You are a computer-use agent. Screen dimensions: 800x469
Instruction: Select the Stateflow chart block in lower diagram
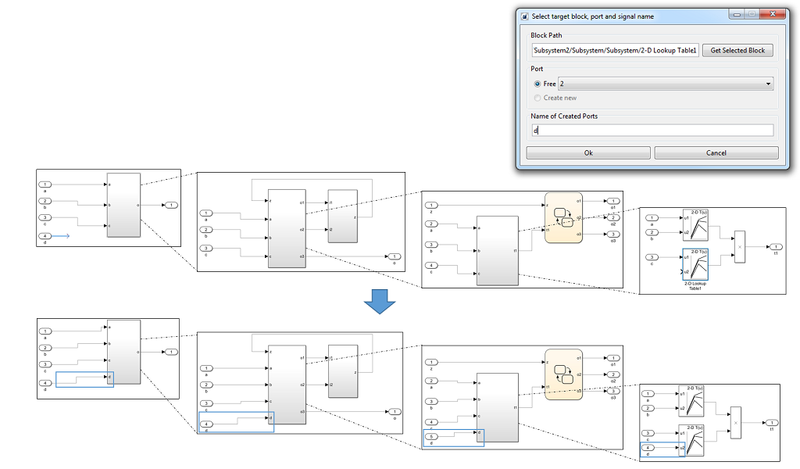(562, 370)
